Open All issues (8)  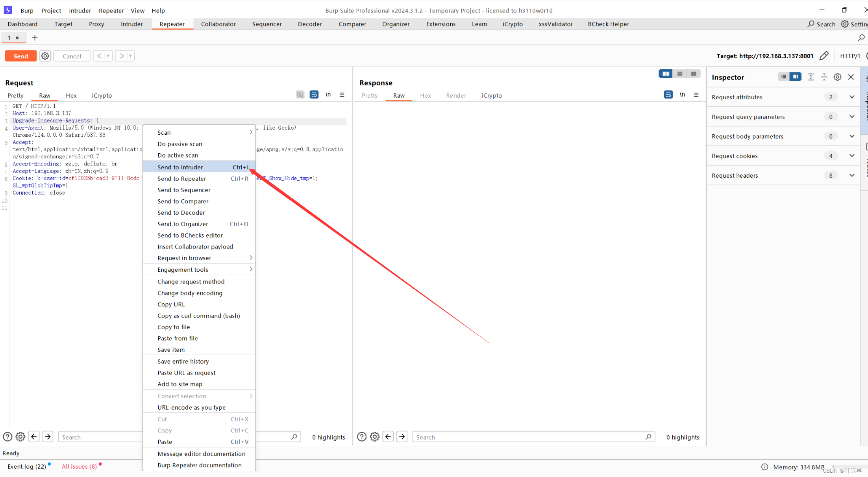tap(79, 466)
